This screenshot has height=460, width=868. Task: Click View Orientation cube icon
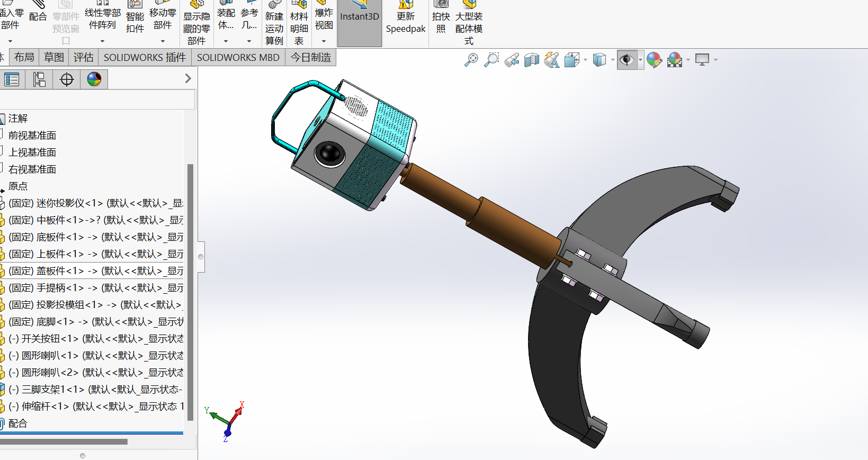[x=572, y=60]
